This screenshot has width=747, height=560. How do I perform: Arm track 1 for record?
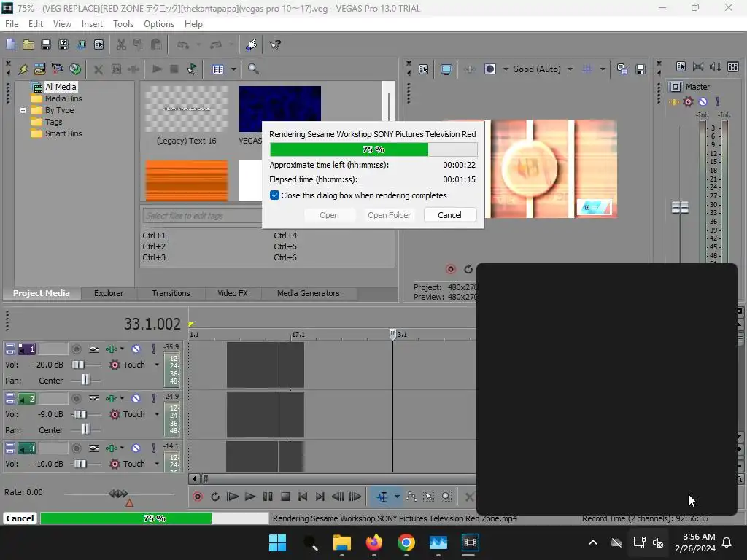(76, 349)
